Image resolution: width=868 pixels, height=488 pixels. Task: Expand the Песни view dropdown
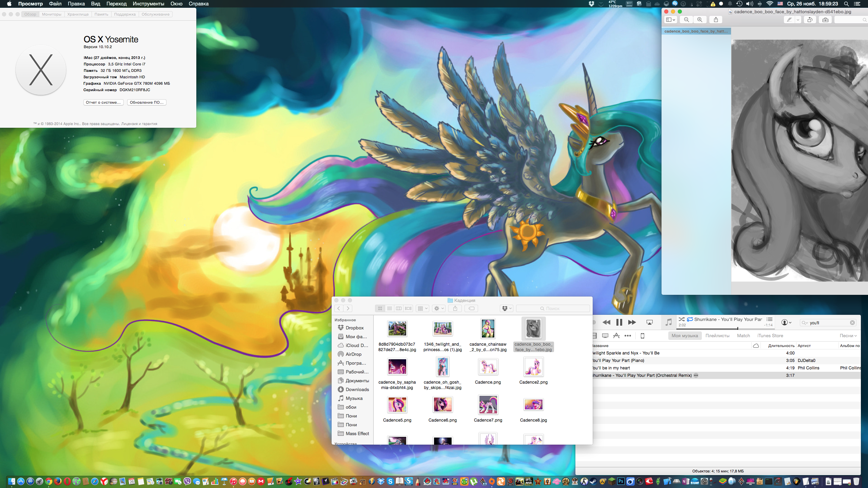(848, 335)
